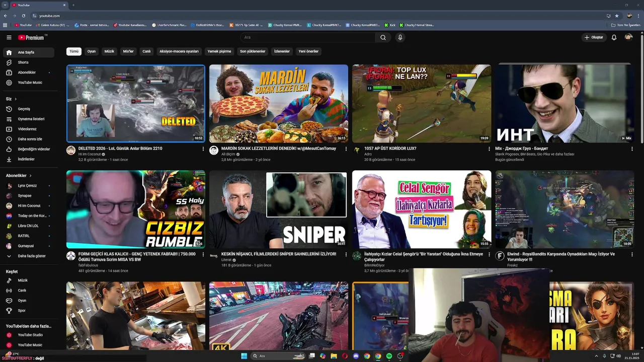Open İndirilenler downloads page
The height and width of the screenshot is (362, 644).
(29, 159)
